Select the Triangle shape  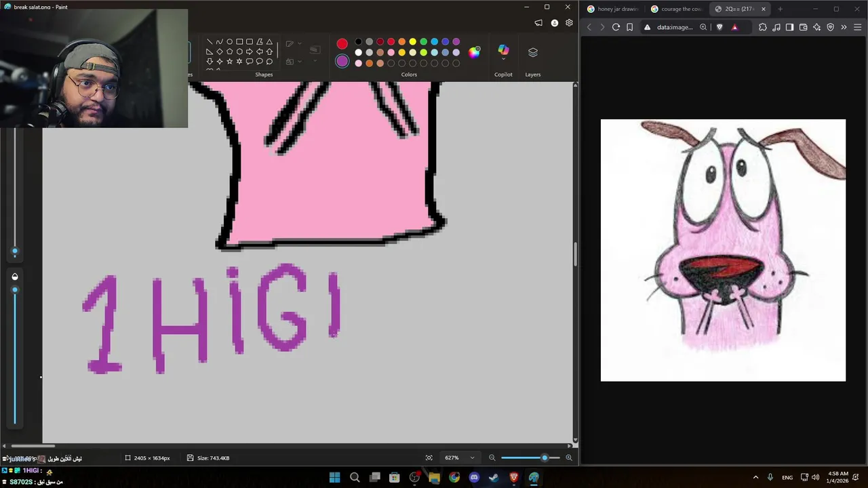tap(269, 41)
